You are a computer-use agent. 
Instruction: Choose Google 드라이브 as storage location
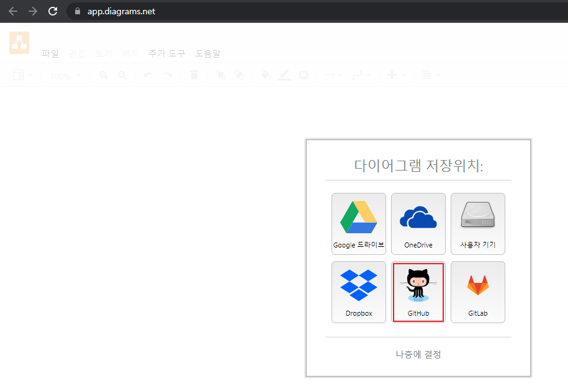(x=359, y=224)
